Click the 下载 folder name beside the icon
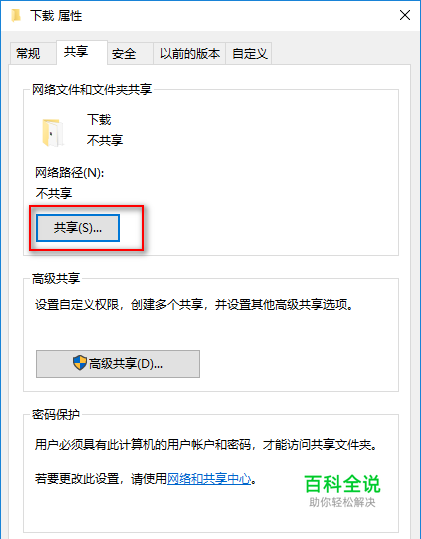This screenshot has height=539, width=421. click(99, 120)
